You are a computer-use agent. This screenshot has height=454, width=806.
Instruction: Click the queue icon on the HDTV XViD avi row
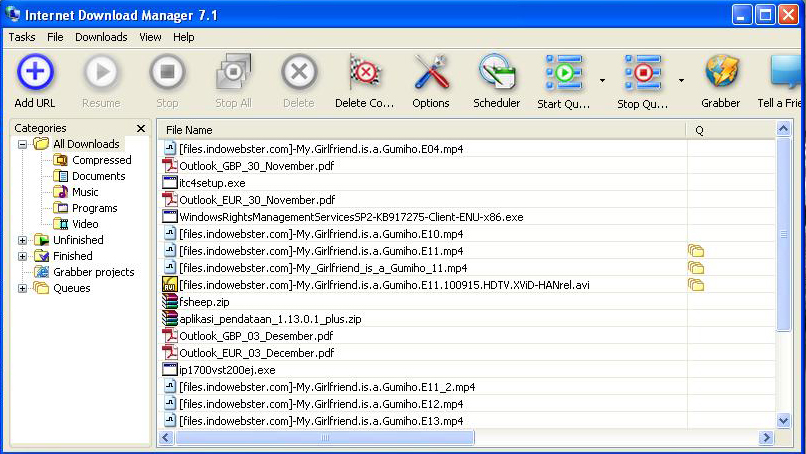point(696,285)
